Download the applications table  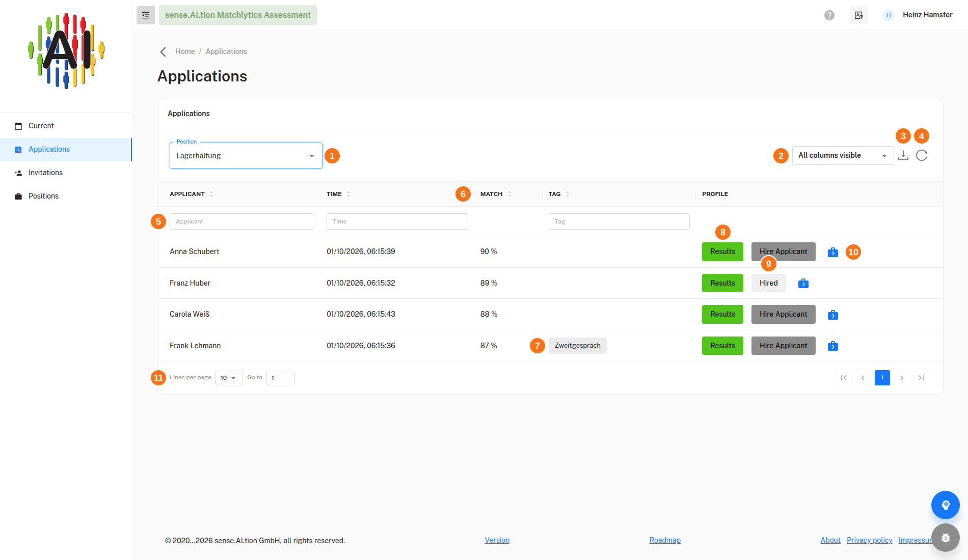tap(903, 155)
